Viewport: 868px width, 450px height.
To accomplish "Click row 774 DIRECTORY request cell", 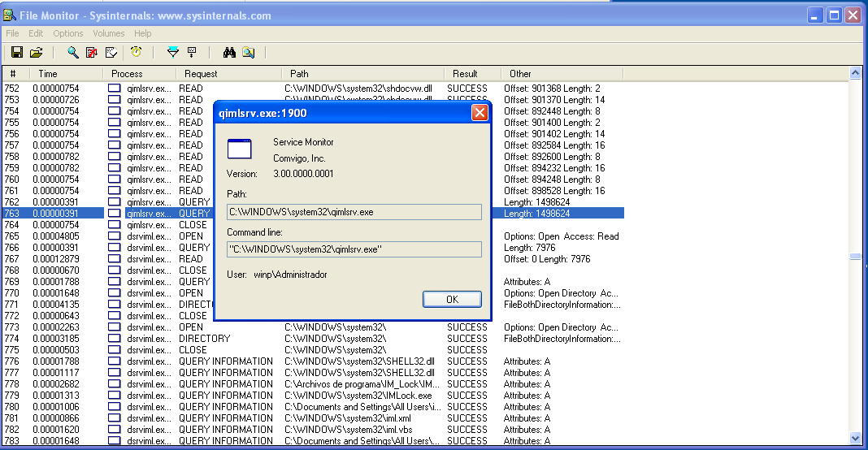I will 204,338.
